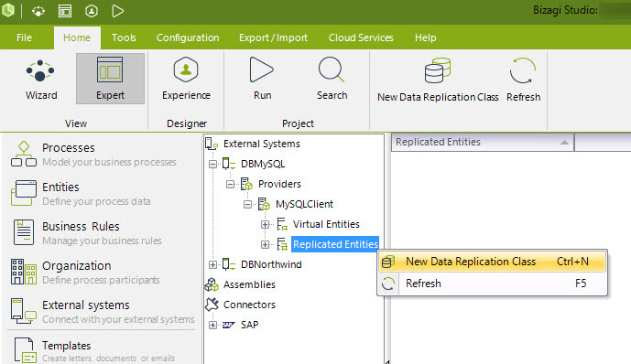Switch to the Home tab
Screen dimensions: 631x364
pos(77,37)
